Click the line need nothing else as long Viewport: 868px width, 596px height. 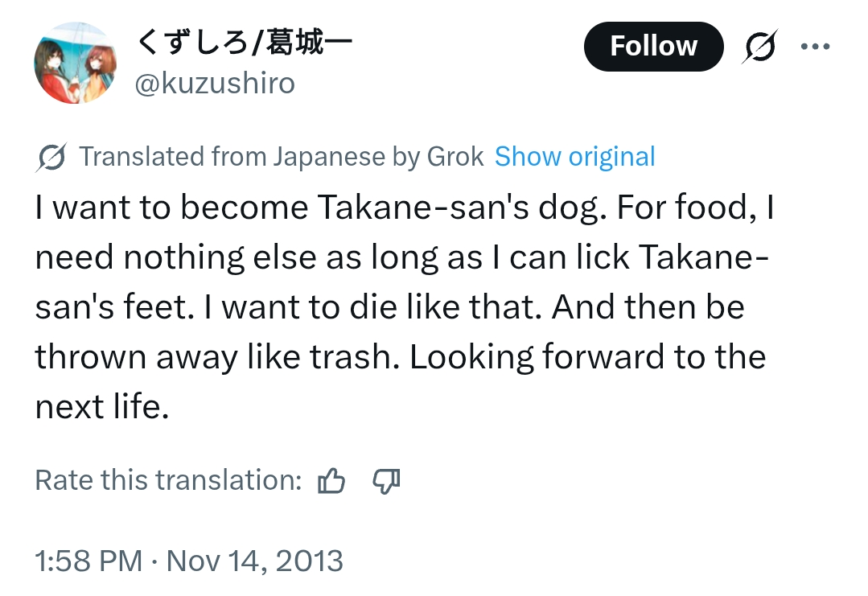pyautogui.click(x=402, y=257)
